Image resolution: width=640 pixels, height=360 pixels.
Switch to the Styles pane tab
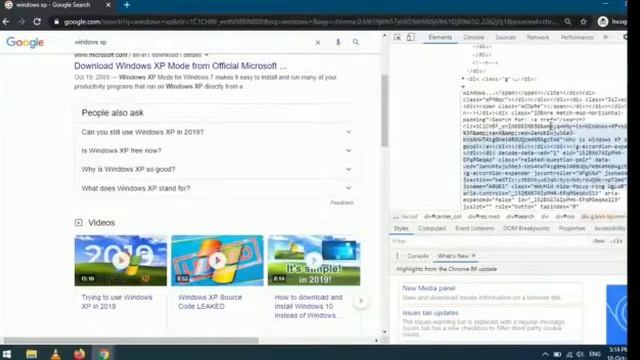(x=401, y=228)
